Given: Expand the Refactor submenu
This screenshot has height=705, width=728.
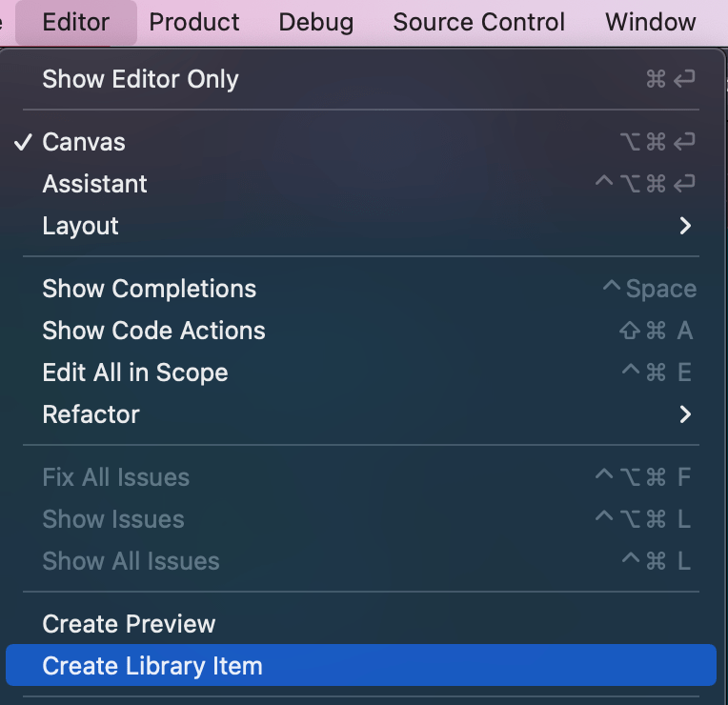Looking at the screenshot, I should [x=91, y=414].
